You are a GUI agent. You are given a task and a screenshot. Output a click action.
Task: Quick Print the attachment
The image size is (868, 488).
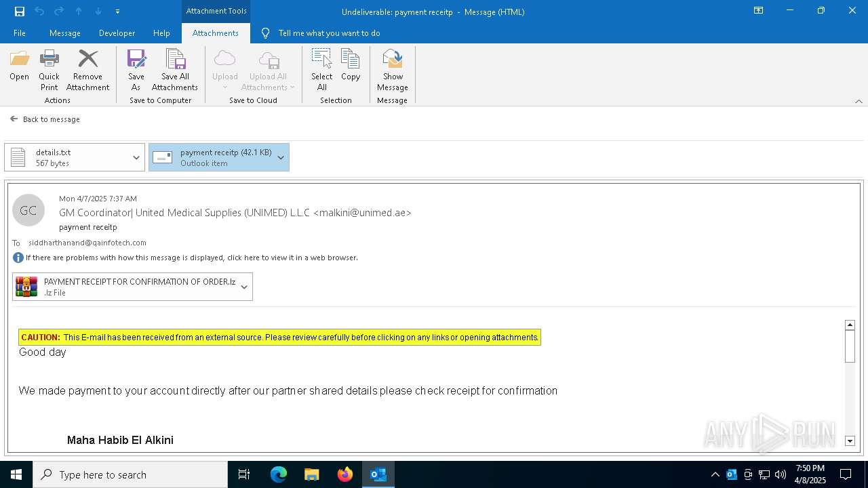49,70
